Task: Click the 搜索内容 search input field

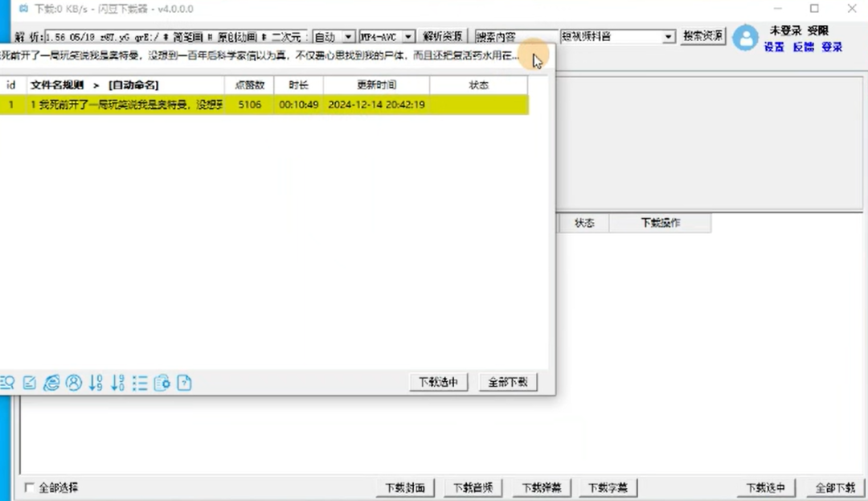Action: tap(516, 36)
